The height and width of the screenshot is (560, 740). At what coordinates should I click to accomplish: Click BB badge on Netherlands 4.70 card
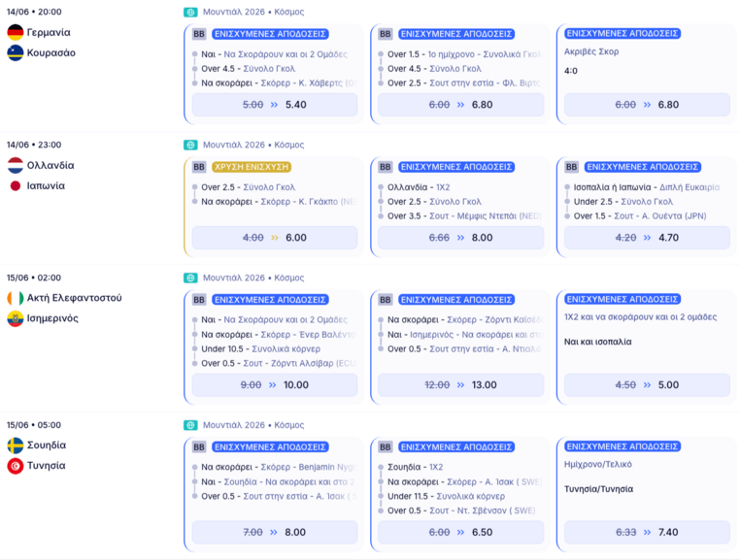coord(571,167)
